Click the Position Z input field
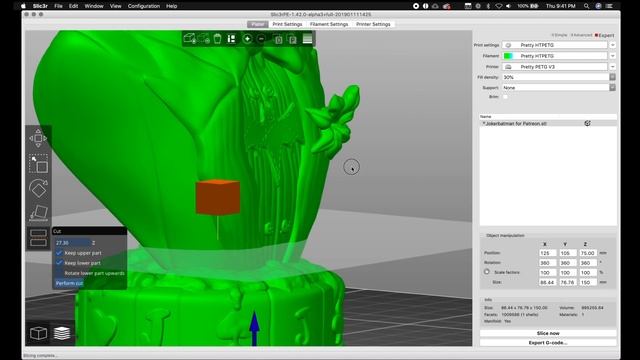This screenshot has height=360, width=640. click(x=587, y=253)
